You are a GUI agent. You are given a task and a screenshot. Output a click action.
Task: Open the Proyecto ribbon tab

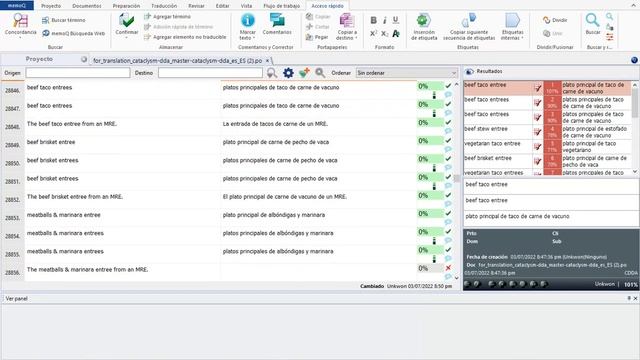[51, 6]
